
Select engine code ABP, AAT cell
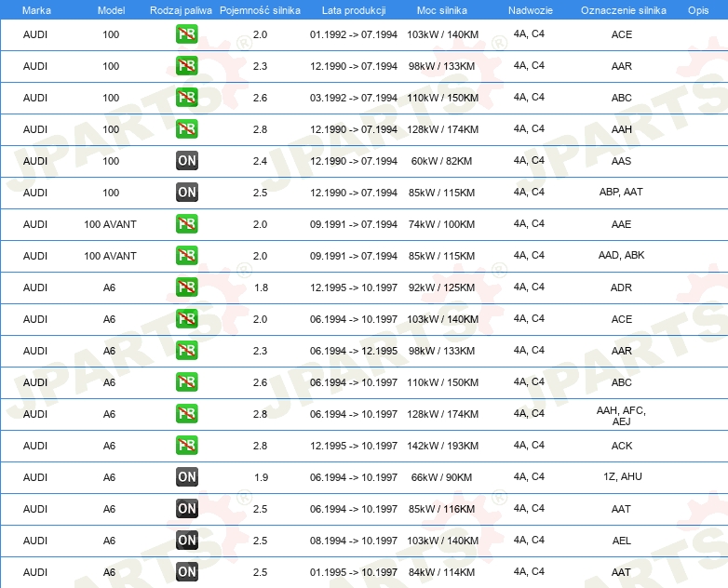(x=621, y=192)
